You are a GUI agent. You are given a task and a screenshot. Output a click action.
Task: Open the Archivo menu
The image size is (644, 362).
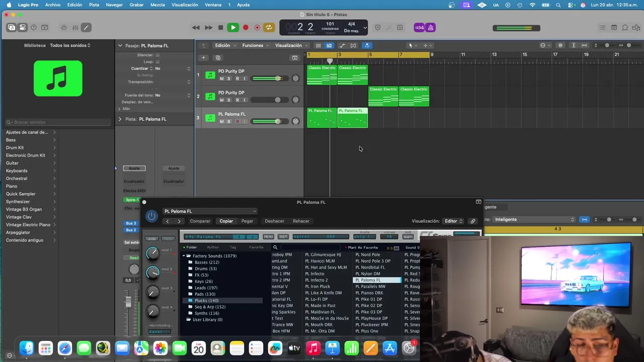53,5
